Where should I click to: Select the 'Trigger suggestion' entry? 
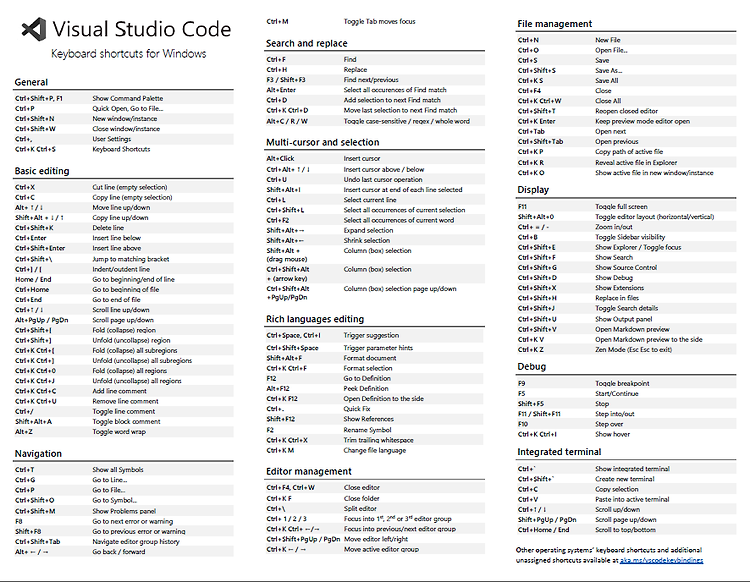click(x=371, y=335)
